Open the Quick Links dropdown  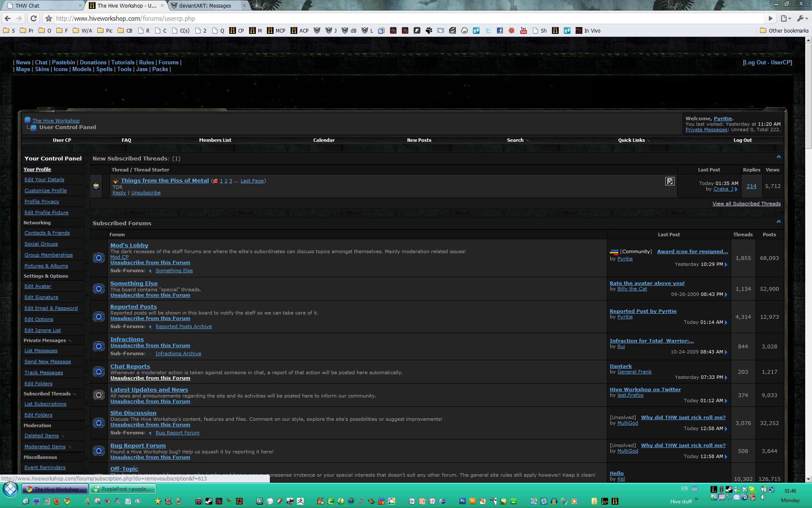point(634,140)
